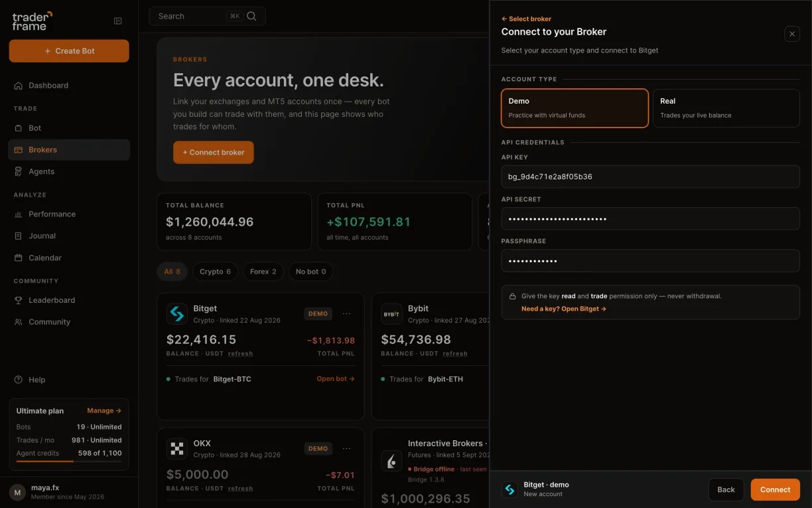Viewport: 812px width, 508px height.
Task: Select the Real account type
Action: point(726,108)
